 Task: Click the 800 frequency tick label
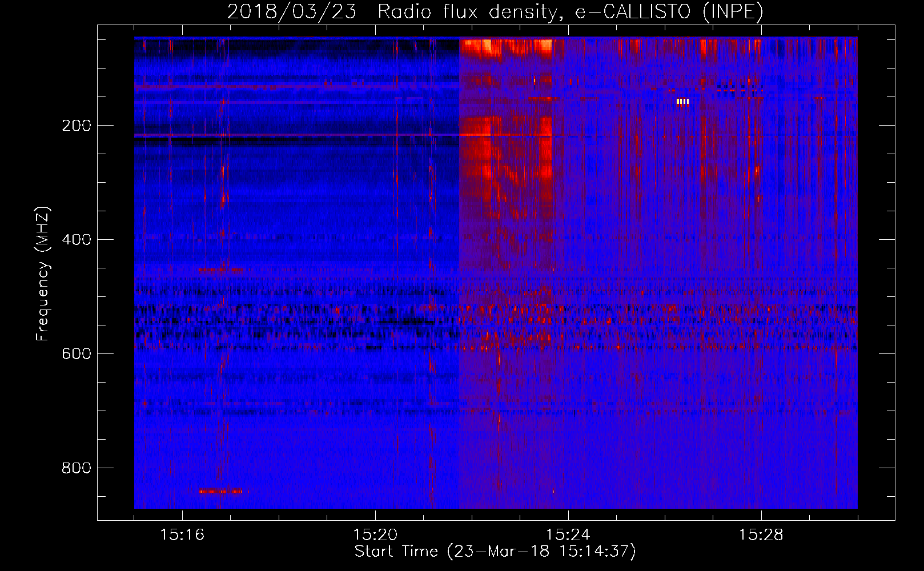(x=77, y=468)
